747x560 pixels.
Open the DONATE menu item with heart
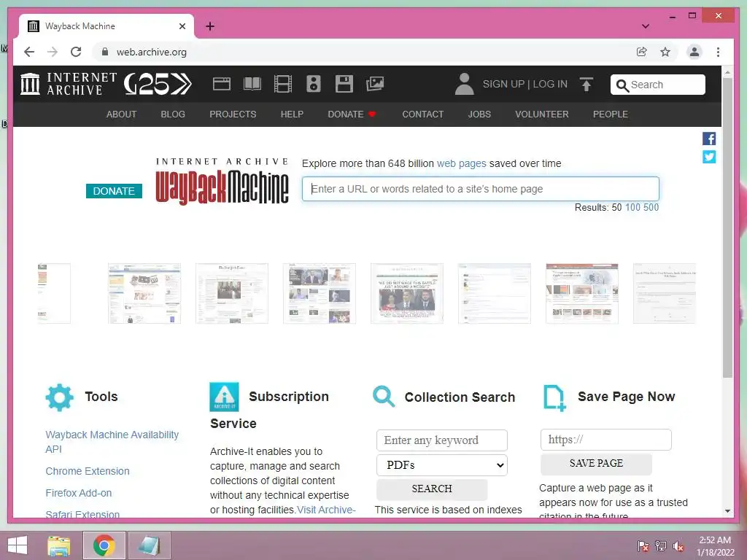[x=352, y=114]
